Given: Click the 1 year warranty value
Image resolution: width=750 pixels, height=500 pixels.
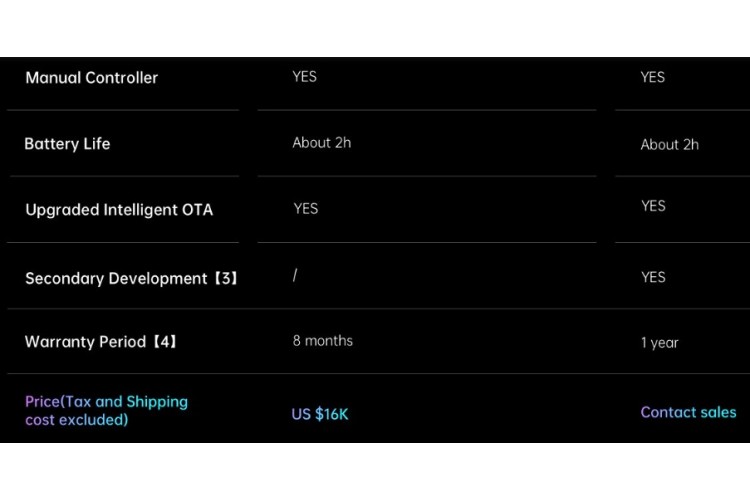Looking at the screenshot, I should click(659, 343).
